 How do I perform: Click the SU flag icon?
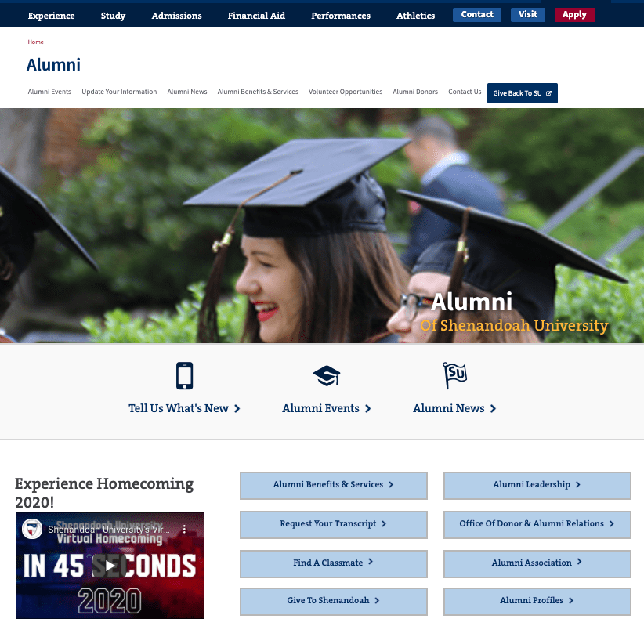pyautogui.click(x=454, y=376)
